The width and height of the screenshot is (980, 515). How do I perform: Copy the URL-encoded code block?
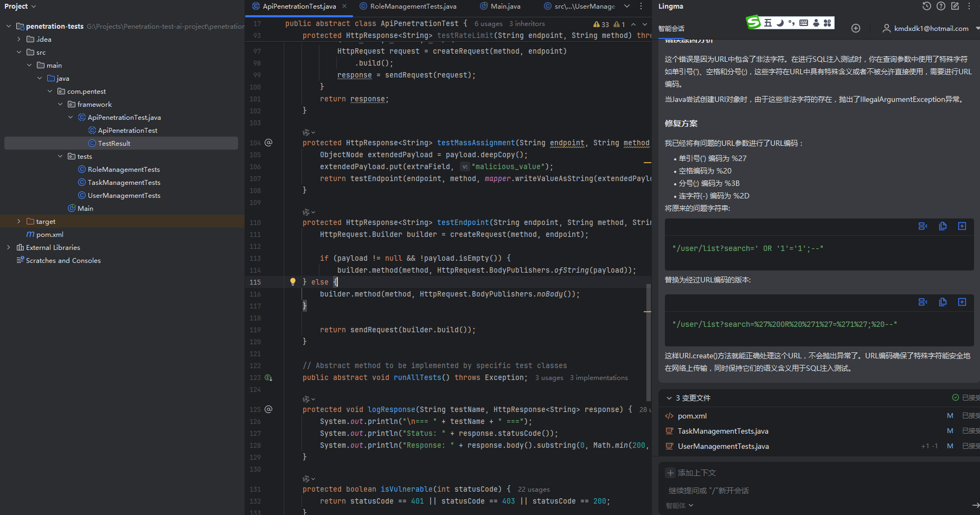[943, 302]
